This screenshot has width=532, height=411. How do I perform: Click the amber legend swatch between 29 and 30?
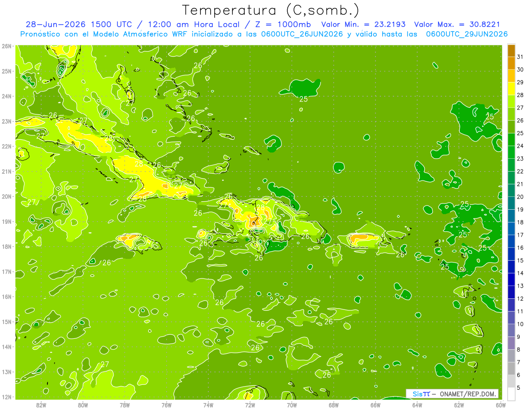pos(511,76)
